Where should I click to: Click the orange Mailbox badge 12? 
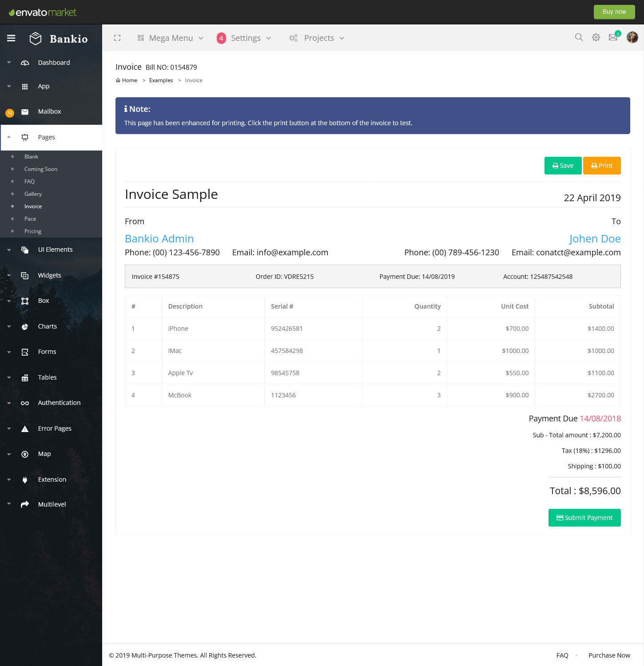pos(10,113)
